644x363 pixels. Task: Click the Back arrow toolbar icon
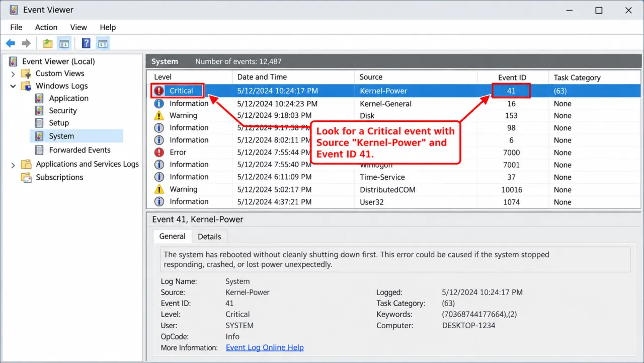point(11,43)
